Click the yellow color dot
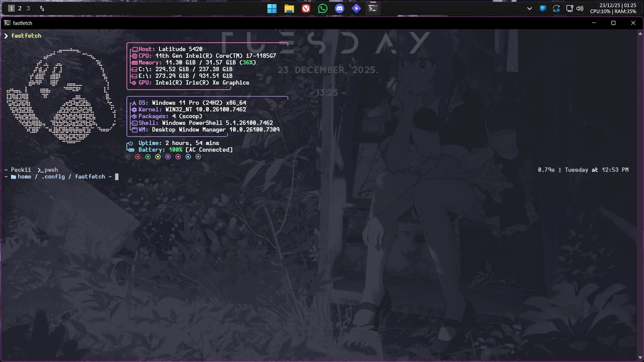Image resolution: width=644 pixels, height=362 pixels. coord(158,157)
